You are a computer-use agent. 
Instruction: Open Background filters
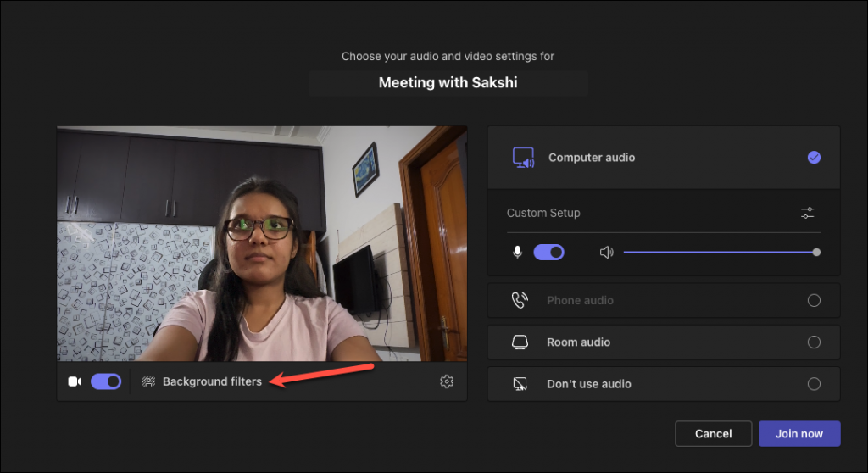click(x=212, y=381)
